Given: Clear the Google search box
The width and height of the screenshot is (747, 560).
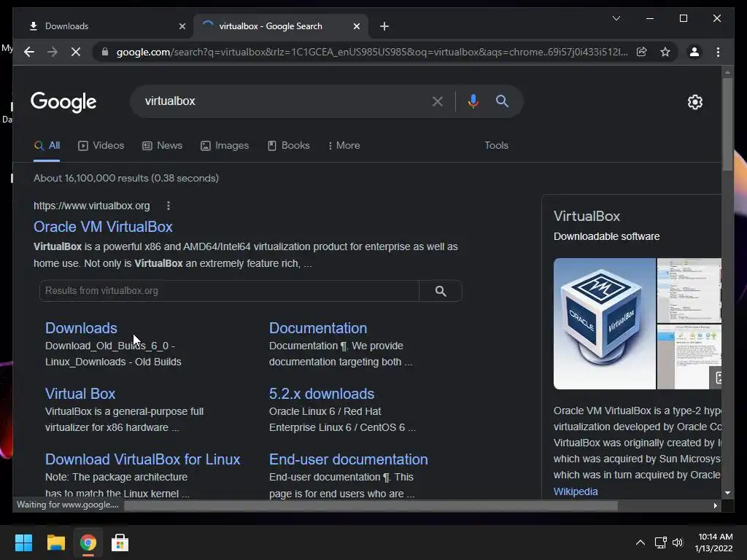Looking at the screenshot, I should point(438,101).
